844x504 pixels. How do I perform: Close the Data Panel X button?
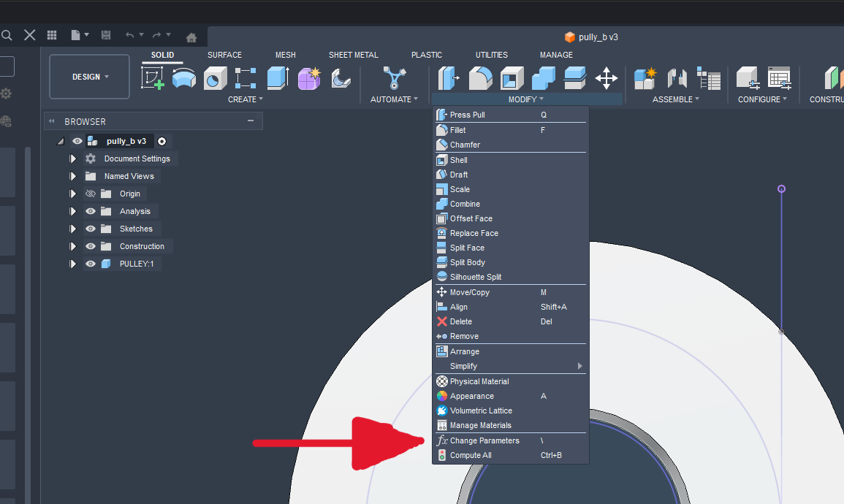30,36
